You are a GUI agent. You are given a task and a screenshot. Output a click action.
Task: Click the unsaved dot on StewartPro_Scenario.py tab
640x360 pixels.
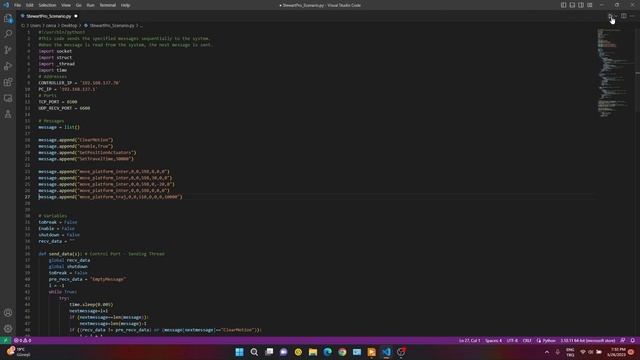pyautogui.click(x=76, y=16)
